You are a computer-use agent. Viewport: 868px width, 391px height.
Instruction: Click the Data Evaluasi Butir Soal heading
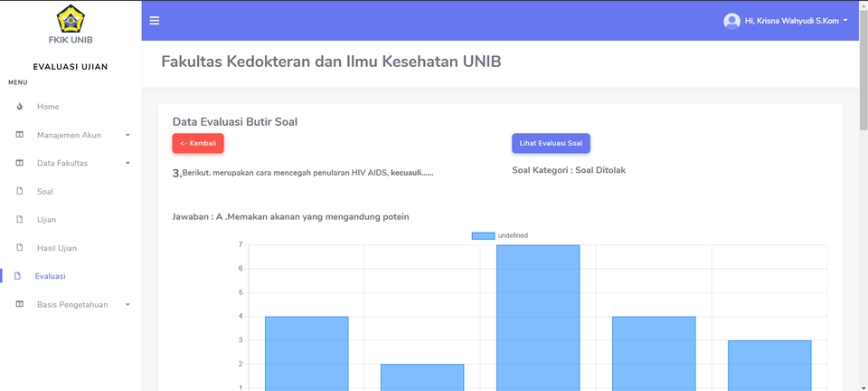[x=235, y=122]
